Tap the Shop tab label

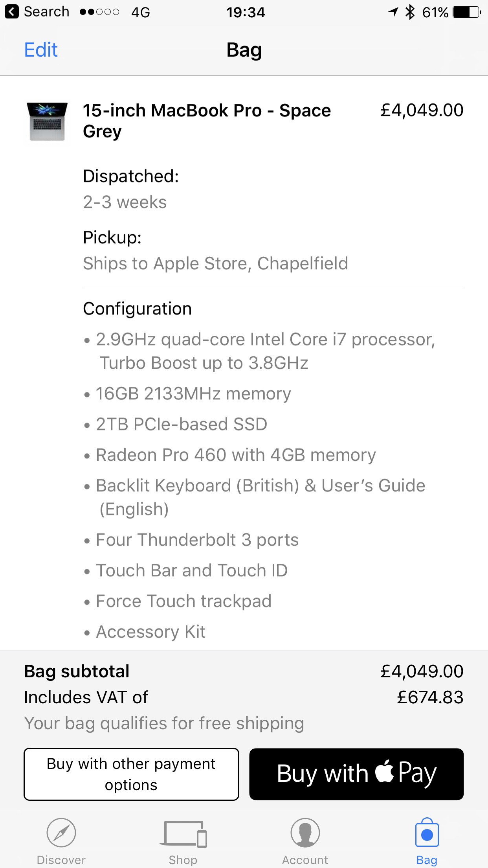point(183,860)
